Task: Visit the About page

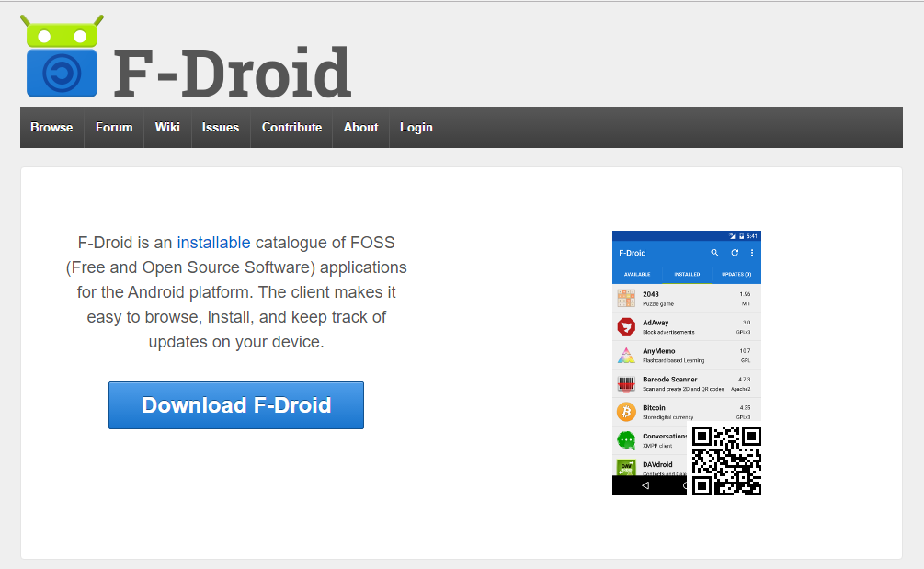Action: coord(360,127)
